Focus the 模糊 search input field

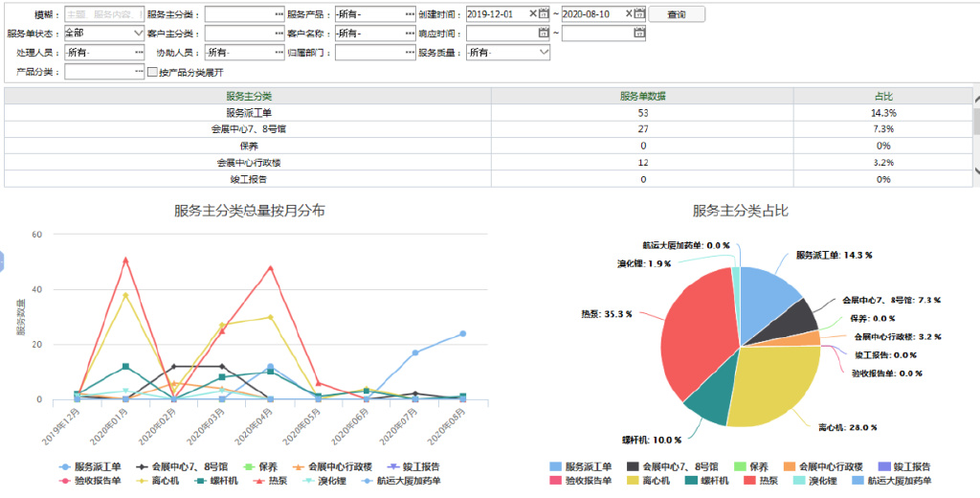click(x=103, y=15)
